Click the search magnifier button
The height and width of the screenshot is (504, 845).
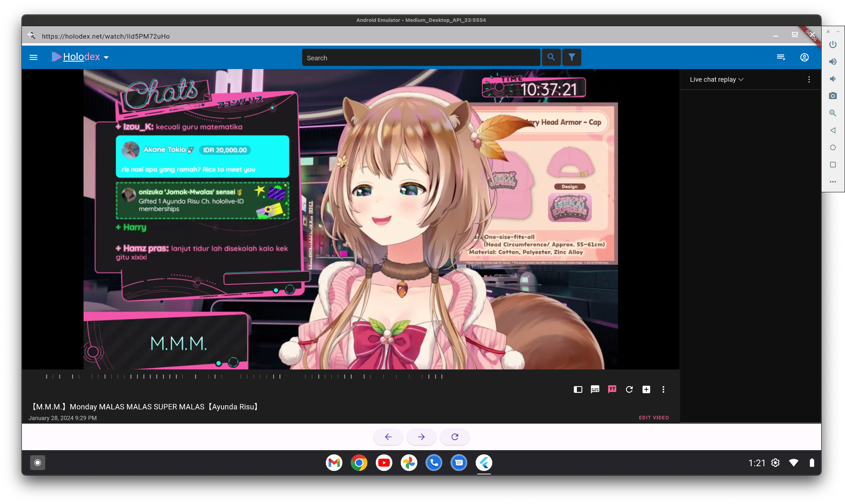(x=551, y=57)
